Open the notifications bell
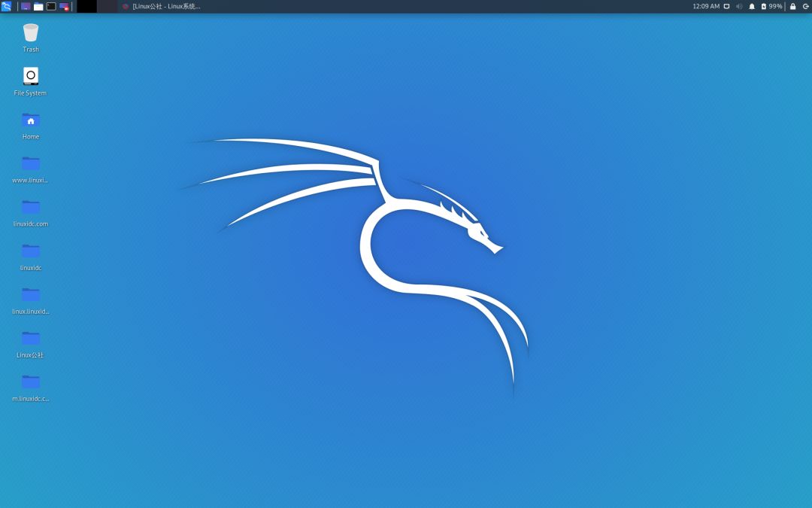Screen dimensions: 812x508 (x=752, y=6)
